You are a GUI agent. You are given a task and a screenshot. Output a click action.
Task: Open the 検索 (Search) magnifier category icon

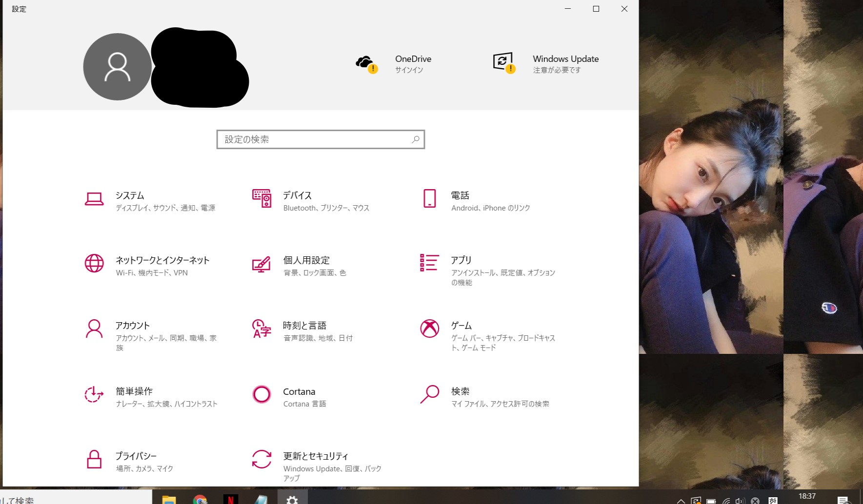point(429,394)
